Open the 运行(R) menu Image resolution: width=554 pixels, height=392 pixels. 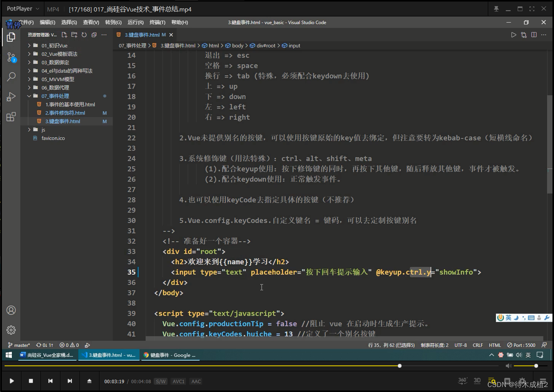(135, 23)
